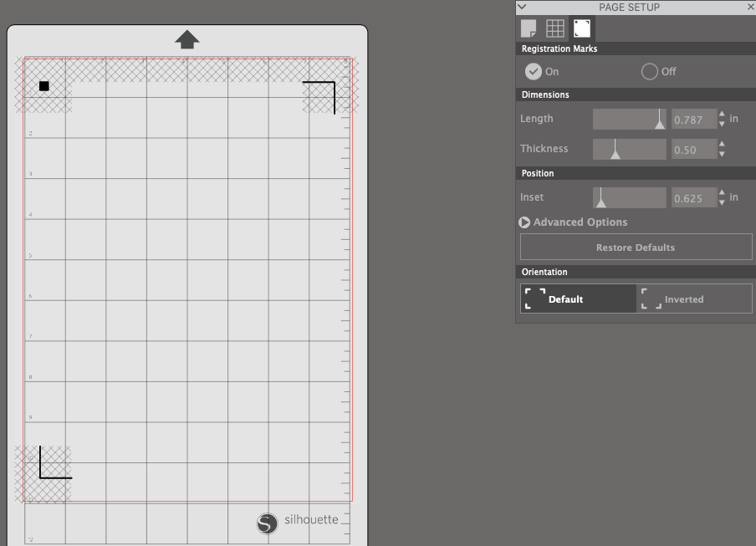The height and width of the screenshot is (546, 756).
Task: Click the Thickness slider handle
Action: (x=616, y=150)
